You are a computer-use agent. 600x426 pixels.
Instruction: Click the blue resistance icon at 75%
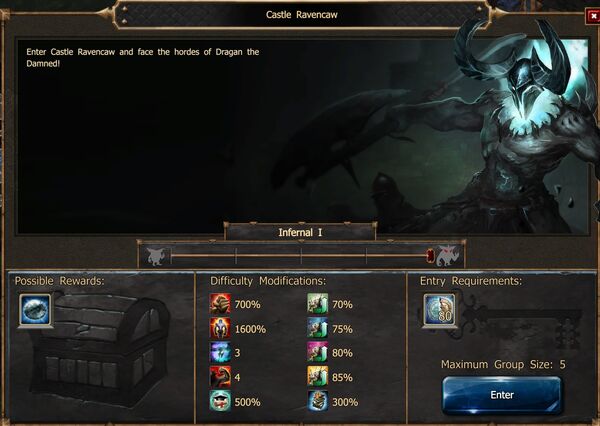(318, 328)
